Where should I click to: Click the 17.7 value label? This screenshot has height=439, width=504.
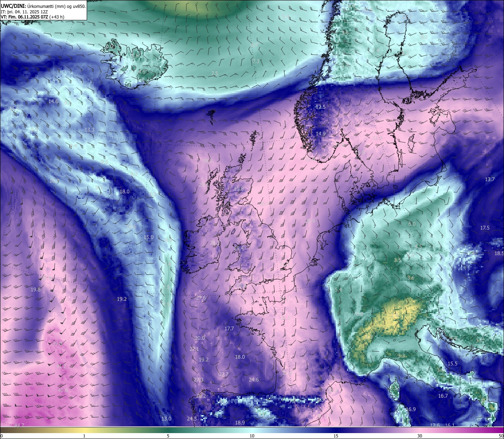[229, 329]
